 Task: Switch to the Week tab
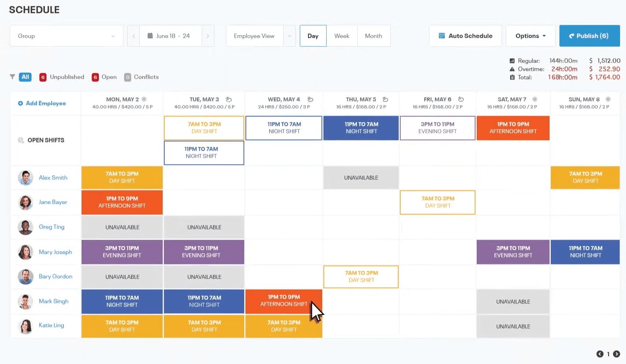point(342,35)
